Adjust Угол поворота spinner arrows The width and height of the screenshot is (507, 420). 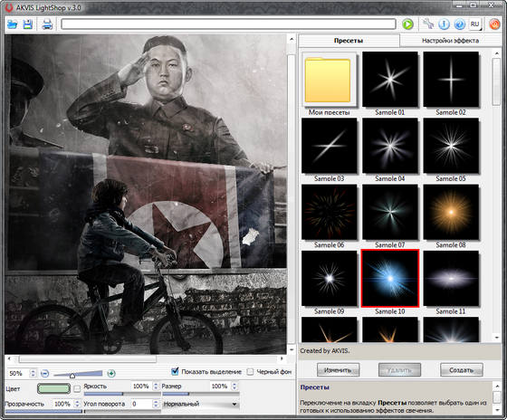pos(156,404)
